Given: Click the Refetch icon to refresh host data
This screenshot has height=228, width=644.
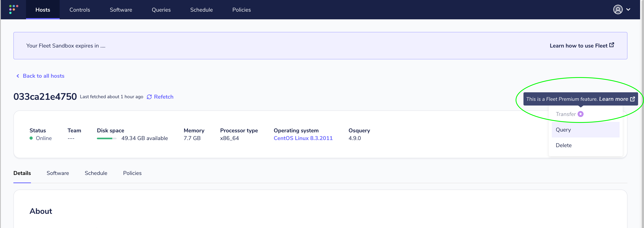Looking at the screenshot, I should click(149, 97).
